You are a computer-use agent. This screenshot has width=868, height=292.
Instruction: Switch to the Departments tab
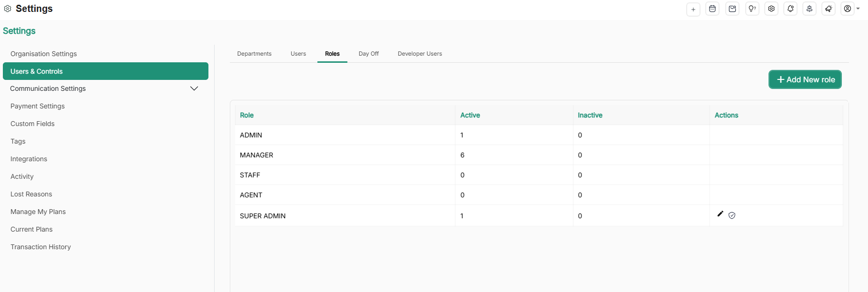point(254,54)
